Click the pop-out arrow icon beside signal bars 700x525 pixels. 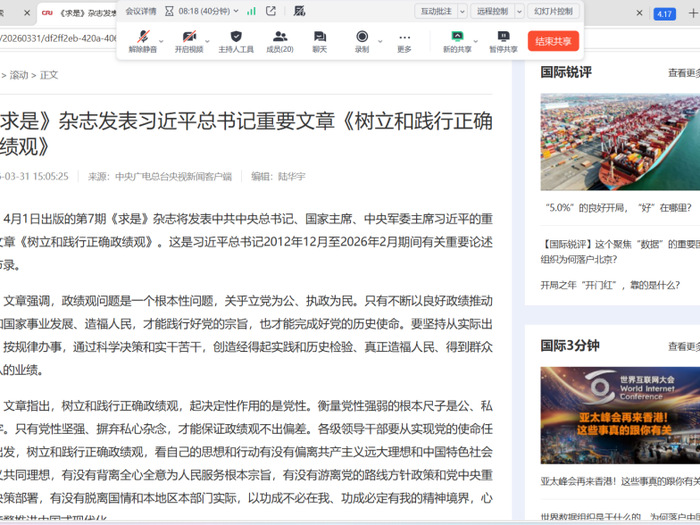(271, 11)
